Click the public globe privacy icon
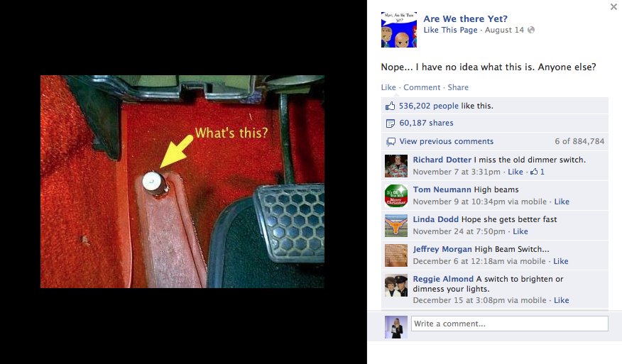622x364 pixels. pos(531,30)
